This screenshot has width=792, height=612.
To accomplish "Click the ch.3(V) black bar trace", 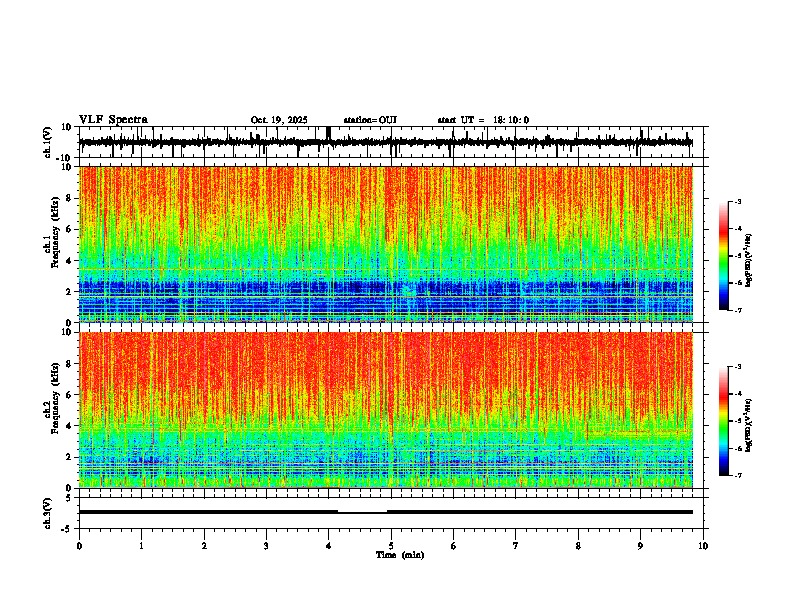I will (385, 512).
